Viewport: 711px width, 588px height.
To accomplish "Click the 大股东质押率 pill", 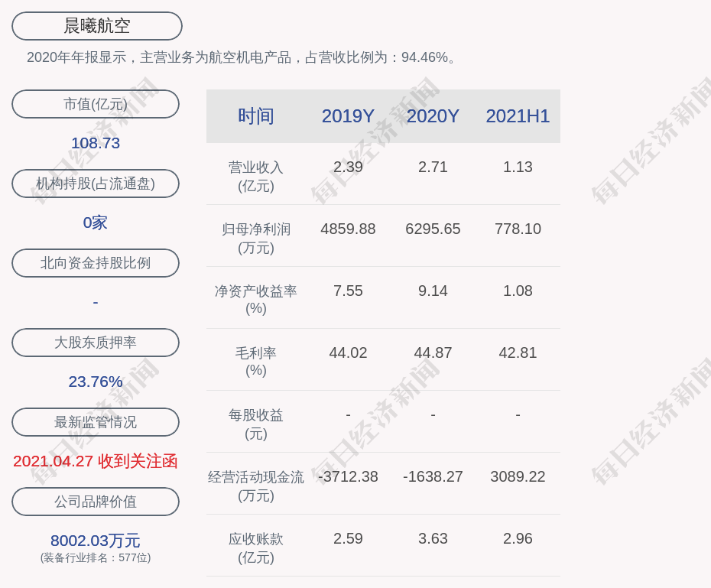I will point(96,343).
